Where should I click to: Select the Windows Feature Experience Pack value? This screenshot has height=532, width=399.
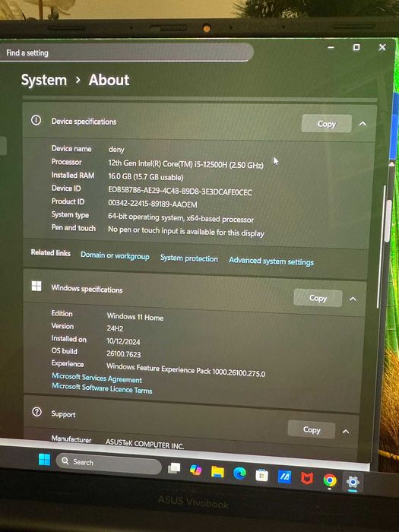[185, 370]
